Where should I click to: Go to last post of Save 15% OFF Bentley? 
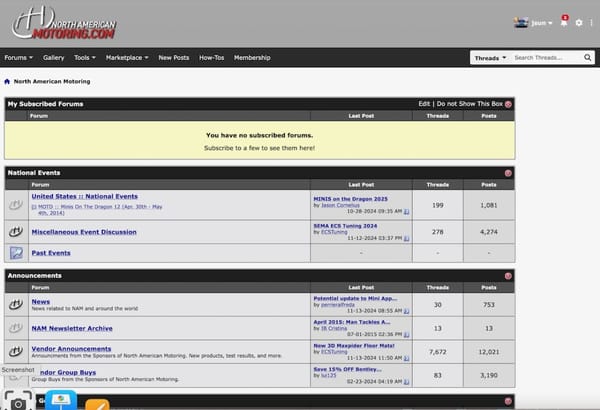point(406,382)
